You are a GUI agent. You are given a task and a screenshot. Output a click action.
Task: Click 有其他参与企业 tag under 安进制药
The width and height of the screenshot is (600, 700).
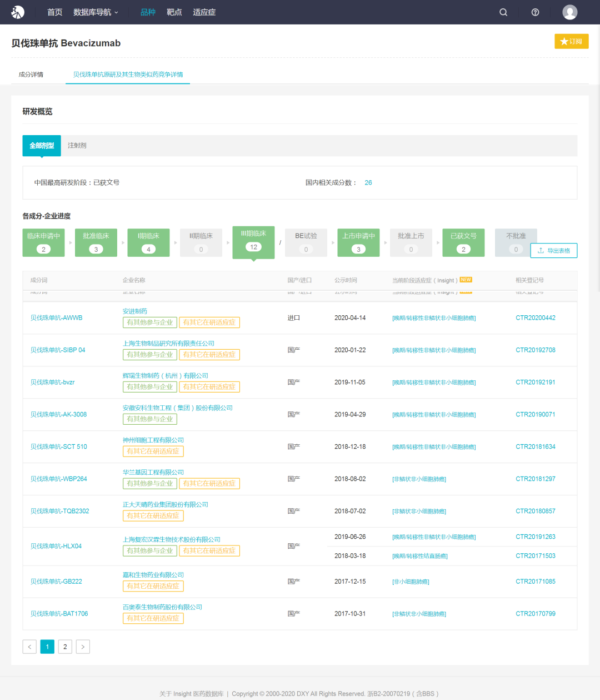(x=150, y=322)
